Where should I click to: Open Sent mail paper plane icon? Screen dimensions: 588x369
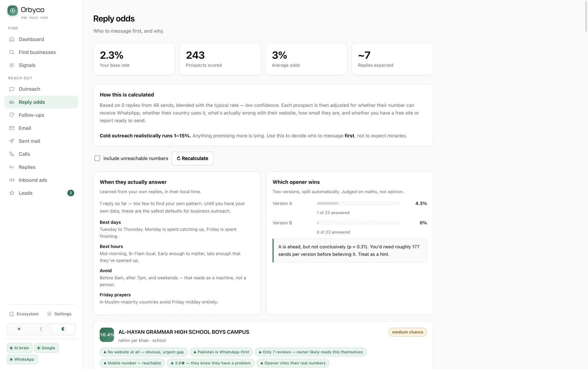[12, 141]
